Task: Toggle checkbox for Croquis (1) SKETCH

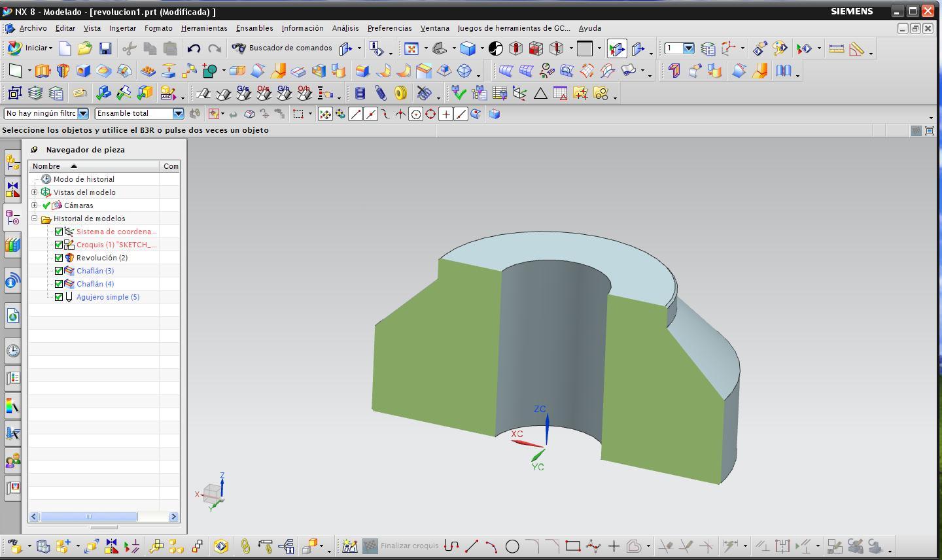Action: pyautogui.click(x=59, y=245)
